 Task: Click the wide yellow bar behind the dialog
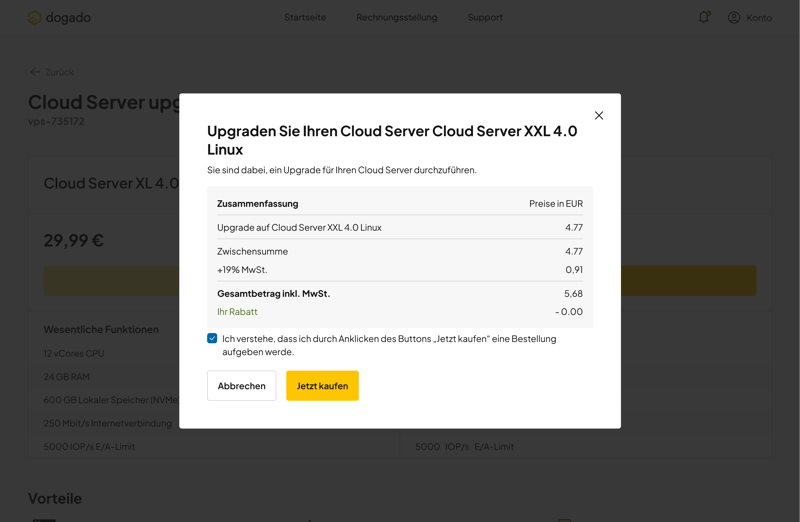688,281
